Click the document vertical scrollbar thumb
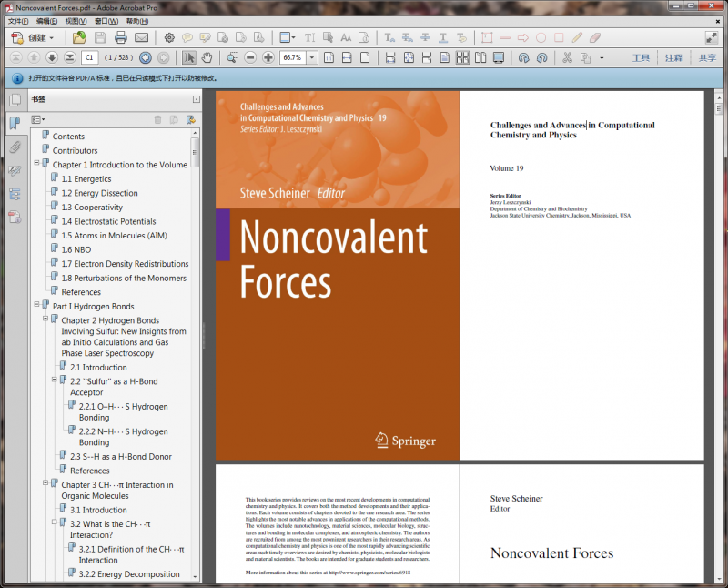This screenshot has width=728, height=588. click(x=719, y=109)
